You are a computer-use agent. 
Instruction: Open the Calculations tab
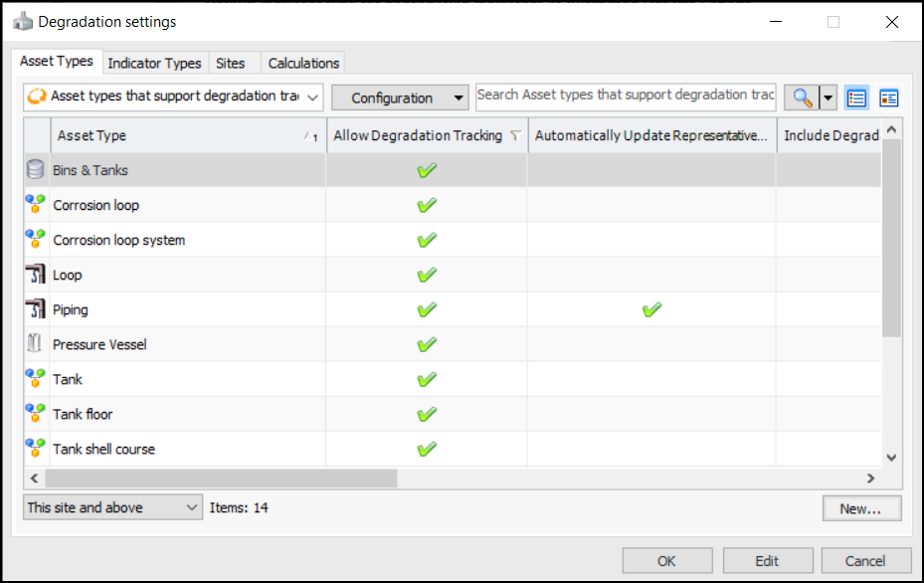pyautogui.click(x=303, y=63)
